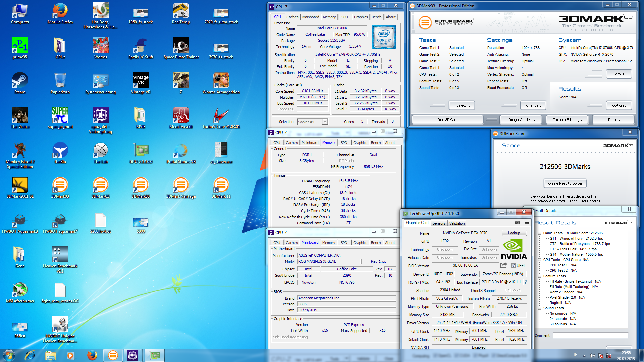Launch prime95 from the desktop
This screenshot has width=644, height=362.
pos(20,49)
